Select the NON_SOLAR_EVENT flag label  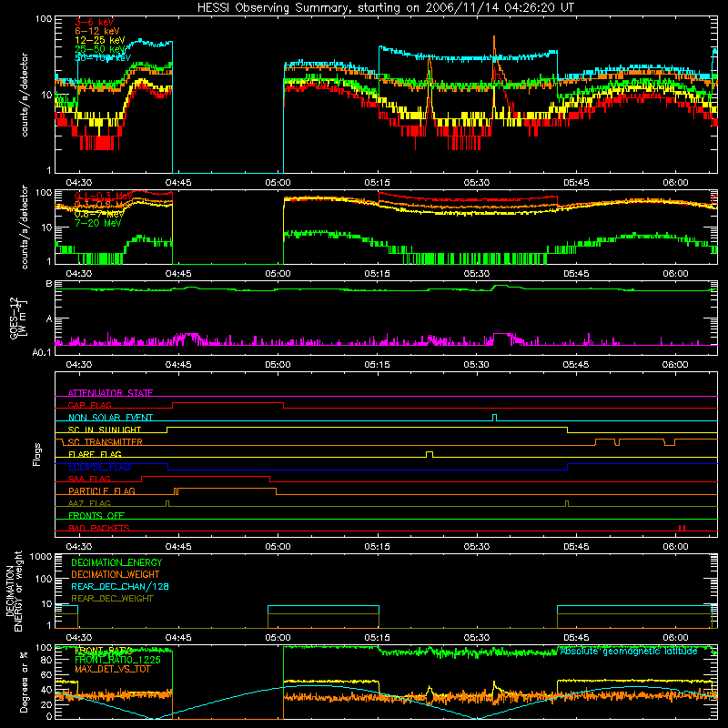110,418
